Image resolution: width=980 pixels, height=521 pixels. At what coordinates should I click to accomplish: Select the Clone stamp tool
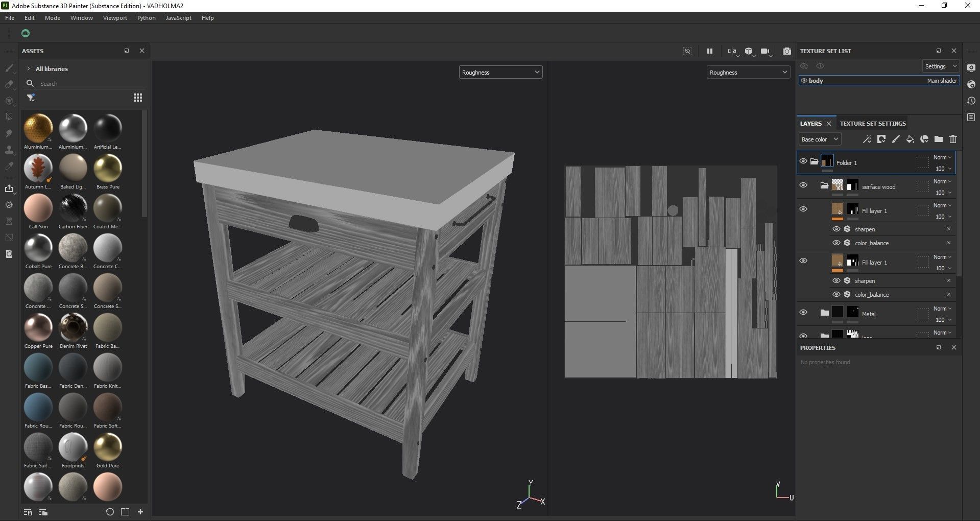(x=9, y=150)
